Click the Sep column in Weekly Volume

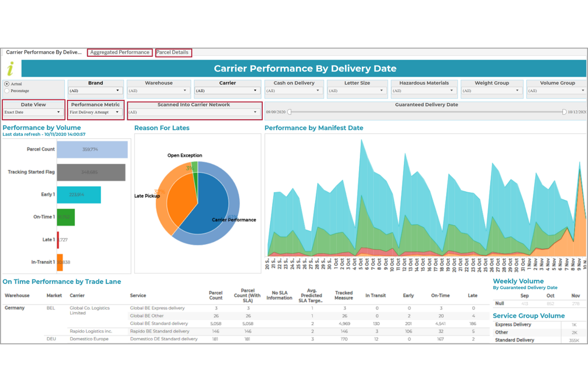524,296
